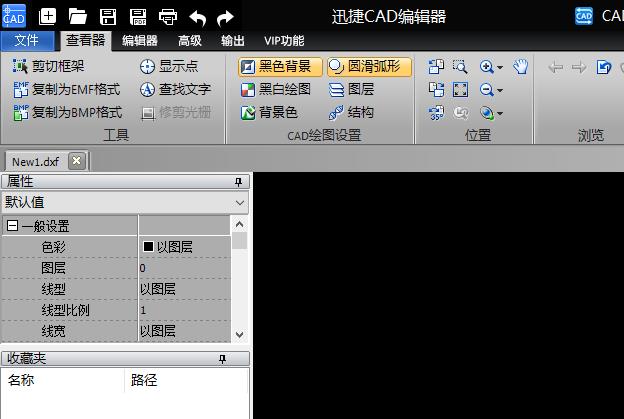Click the CAD icon at top right
This screenshot has height=419, width=624.
[x=584, y=16]
